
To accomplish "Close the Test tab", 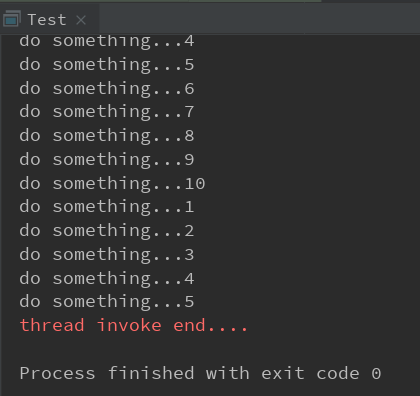I will [81, 20].
